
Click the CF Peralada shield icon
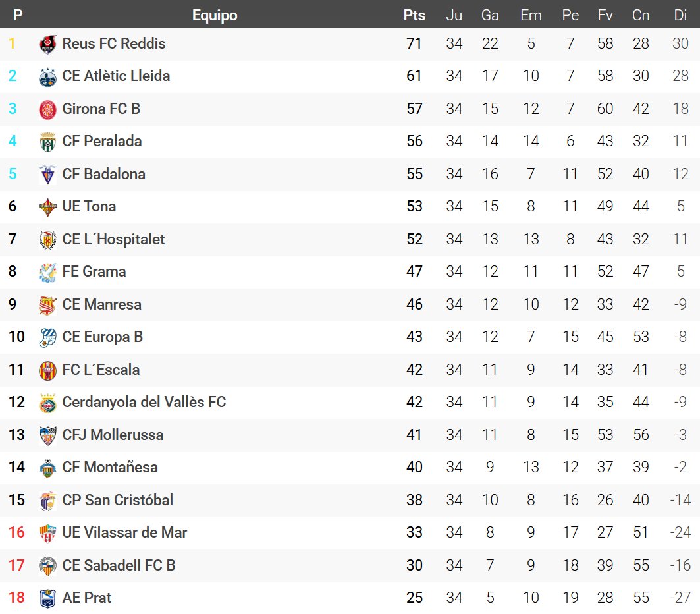tap(48, 142)
